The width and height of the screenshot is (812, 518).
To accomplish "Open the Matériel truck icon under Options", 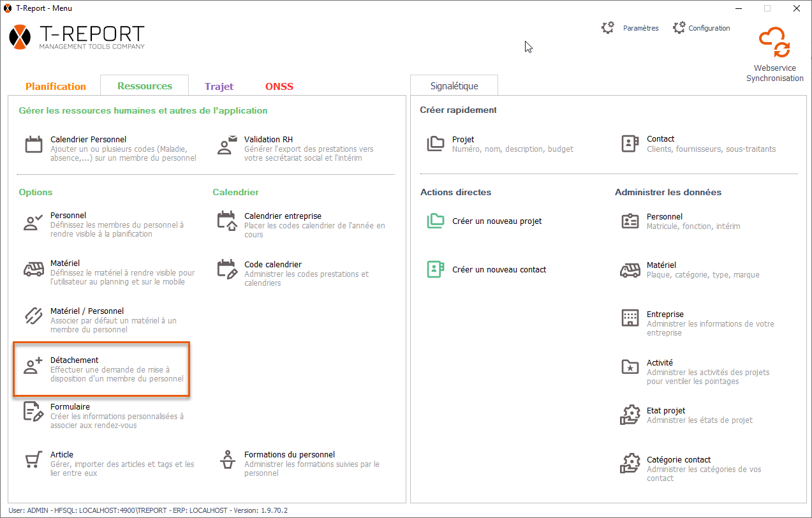I will pyautogui.click(x=34, y=269).
